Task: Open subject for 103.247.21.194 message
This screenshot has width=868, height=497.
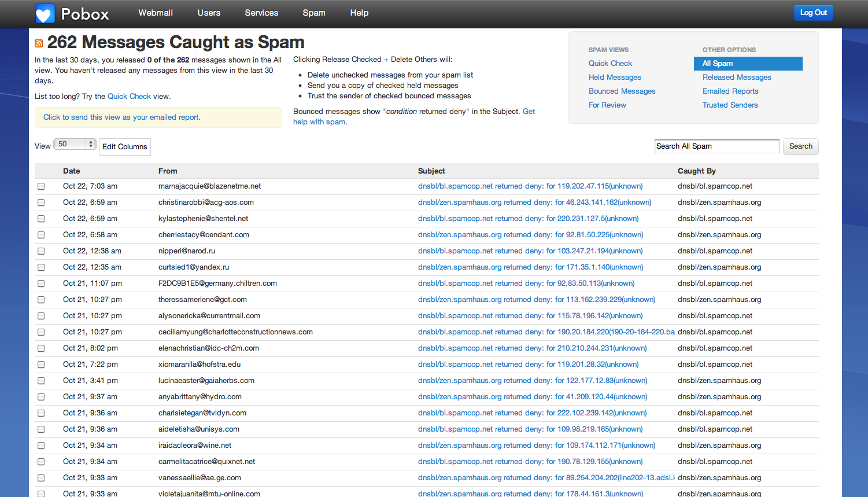Action: click(x=530, y=251)
